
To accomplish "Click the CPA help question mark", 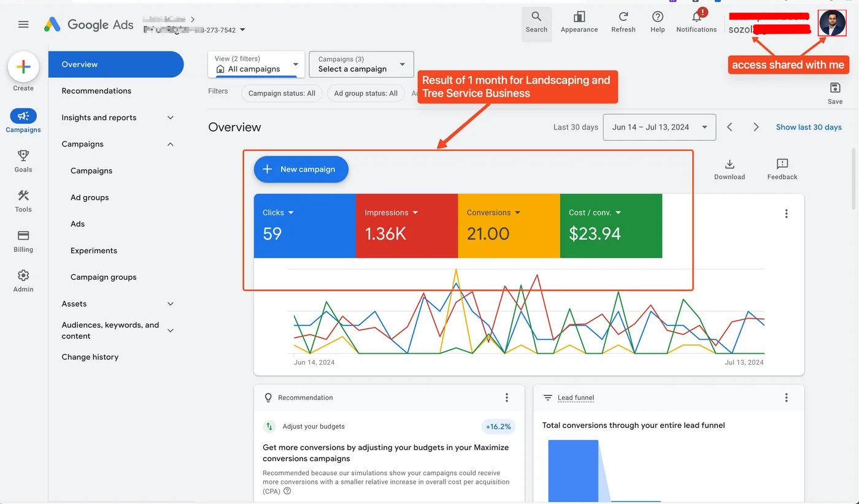I will (x=287, y=491).
